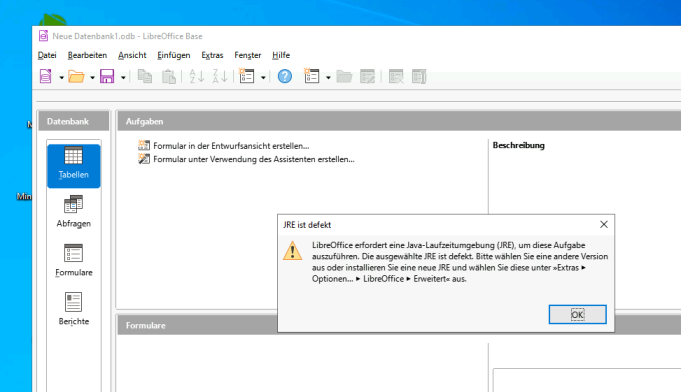Expand dropdown arrow left of Help icon

tap(263, 78)
